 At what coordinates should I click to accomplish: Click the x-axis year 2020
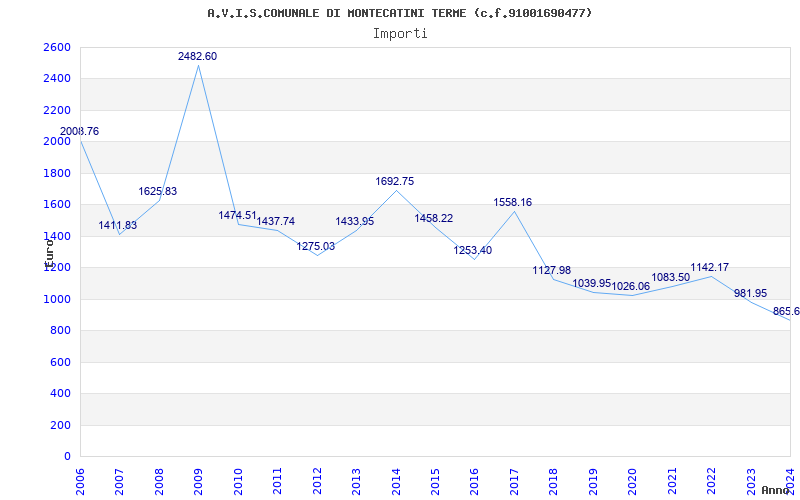click(633, 482)
